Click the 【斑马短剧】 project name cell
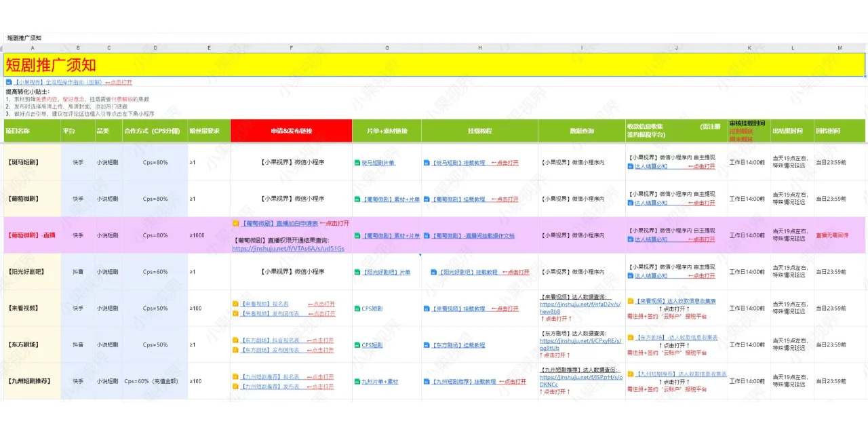Screen dimensions: 868x434 point(33,163)
